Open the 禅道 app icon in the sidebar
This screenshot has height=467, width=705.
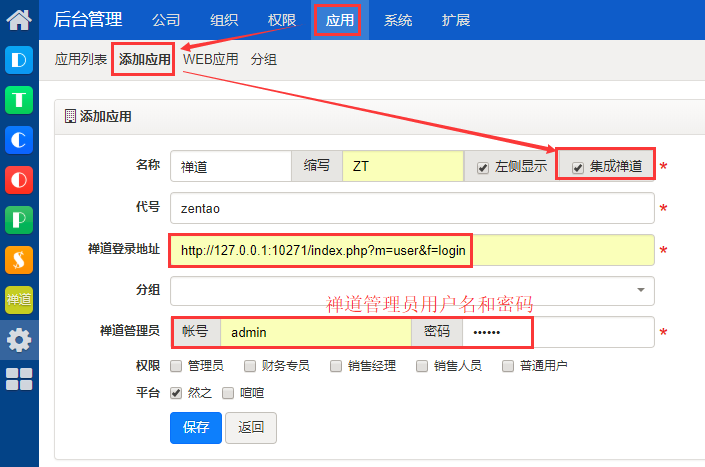tap(19, 300)
